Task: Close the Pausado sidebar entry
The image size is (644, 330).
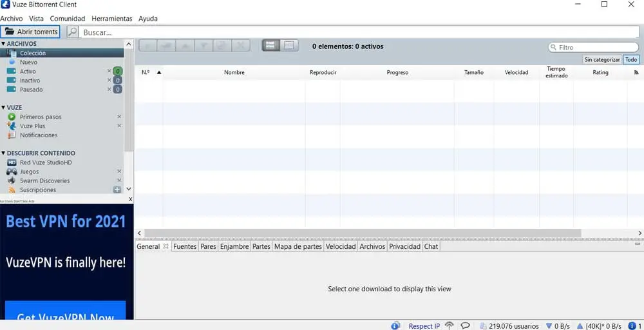Action: 109,89
